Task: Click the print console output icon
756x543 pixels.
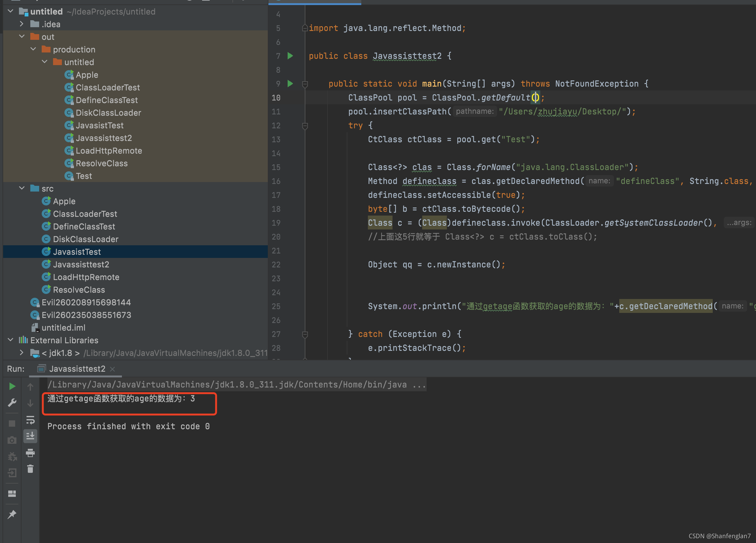Action: pos(30,453)
